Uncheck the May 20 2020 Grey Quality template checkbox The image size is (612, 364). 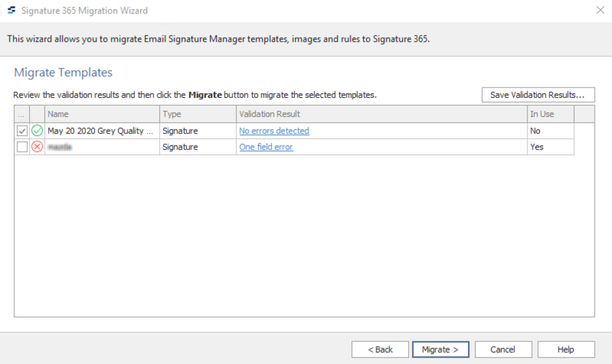click(22, 131)
